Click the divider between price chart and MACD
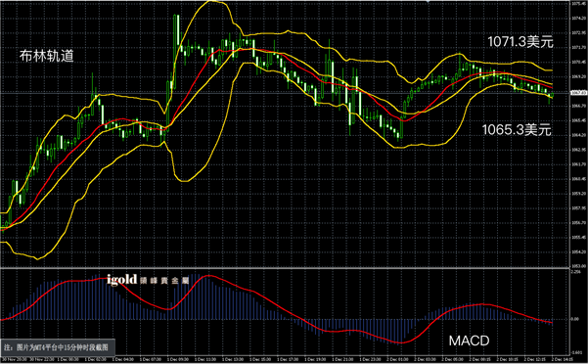 (285, 268)
